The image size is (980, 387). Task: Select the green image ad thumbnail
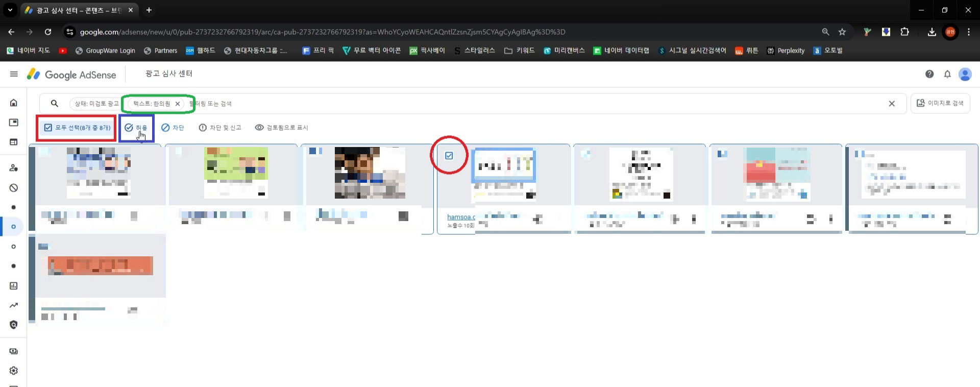pos(236,173)
